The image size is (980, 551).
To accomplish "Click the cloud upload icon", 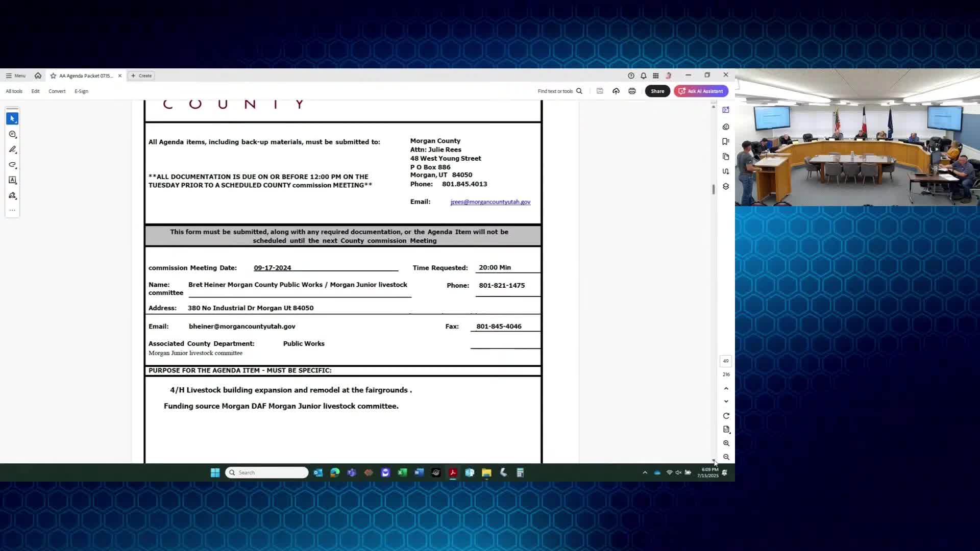I will click(616, 91).
